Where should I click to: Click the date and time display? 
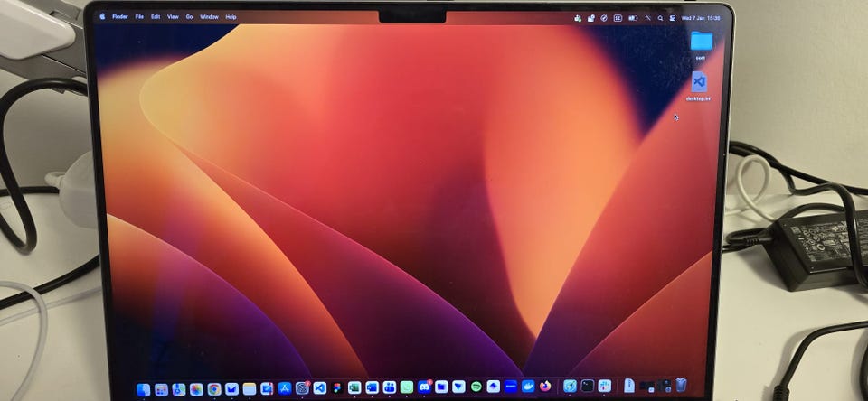(x=701, y=18)
